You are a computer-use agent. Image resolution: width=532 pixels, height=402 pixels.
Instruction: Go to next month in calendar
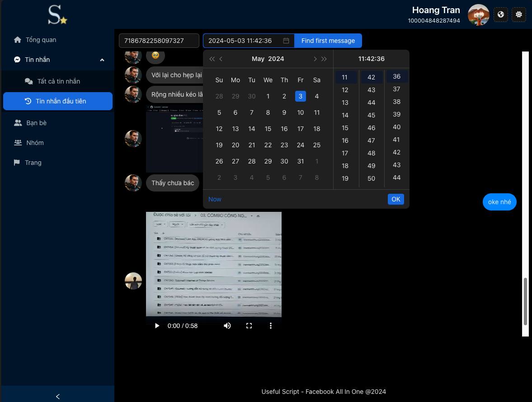pos(315,59)
